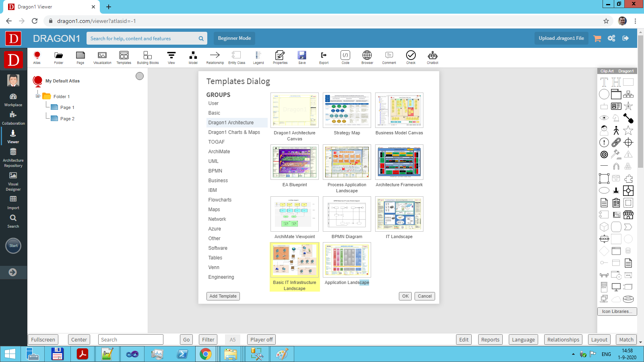Screen dimensions: 644x362
Task: Click Upload .dragon1 File button
Action: (x=561, y=38)
